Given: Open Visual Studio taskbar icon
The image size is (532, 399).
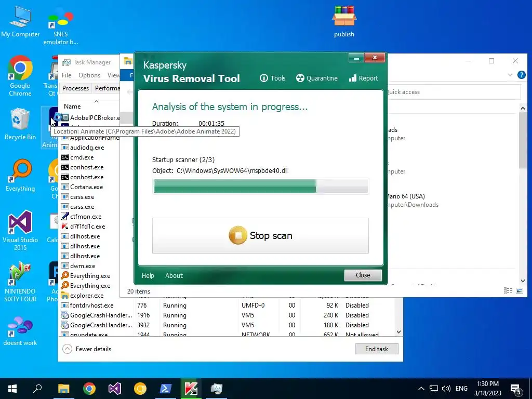Looking at the screenshot, I should pos(115,389).
